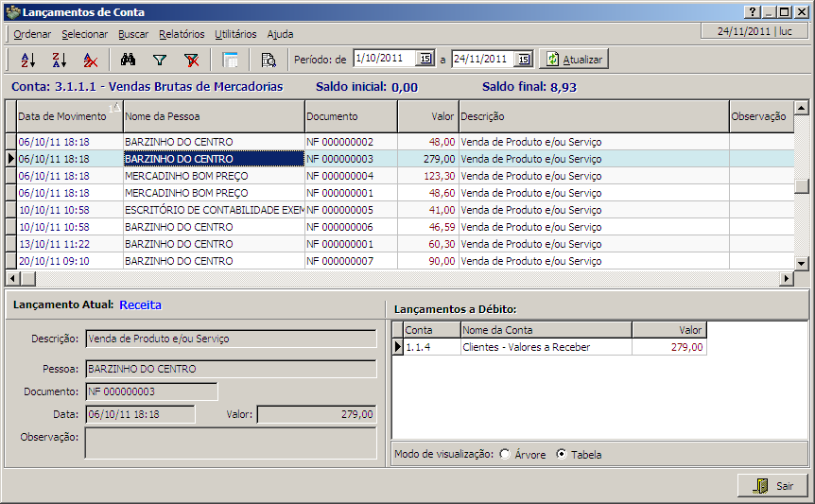
Task: Click the help question mark in title bar
Action: pos(752,12)
